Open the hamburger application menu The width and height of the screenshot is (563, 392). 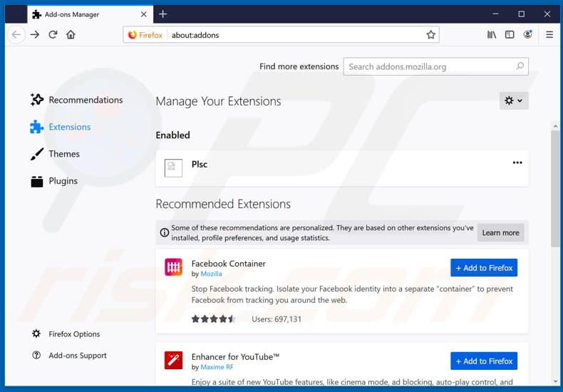[x=549, y=35]
